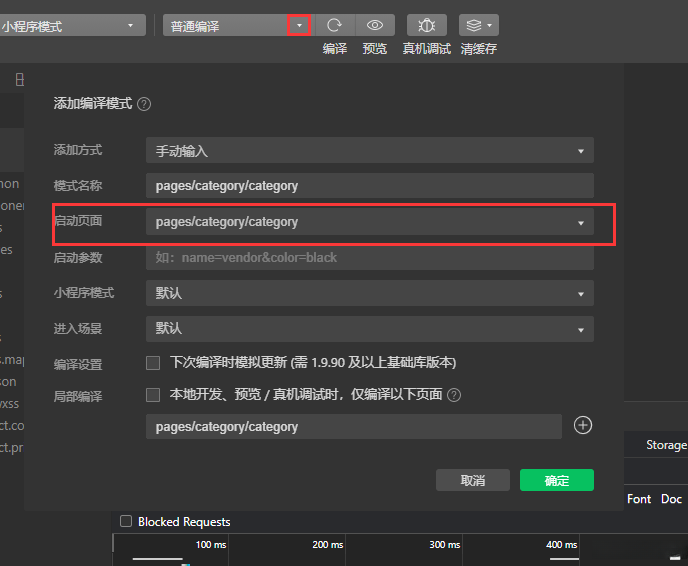Switch to the Storage tab
The image size is (688, 566).
pyautogui.click(x=666, y=445)
